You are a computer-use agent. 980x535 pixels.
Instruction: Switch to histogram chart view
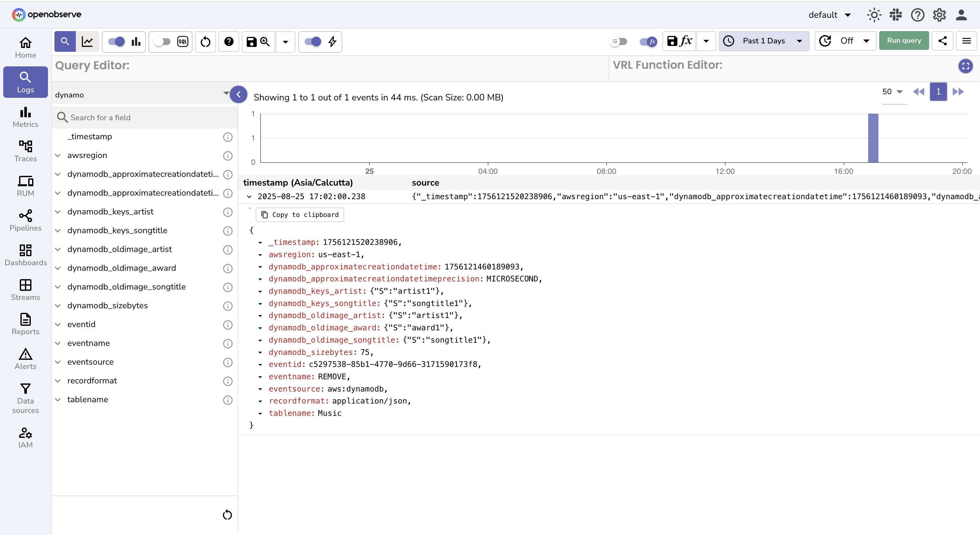[136, 41]
